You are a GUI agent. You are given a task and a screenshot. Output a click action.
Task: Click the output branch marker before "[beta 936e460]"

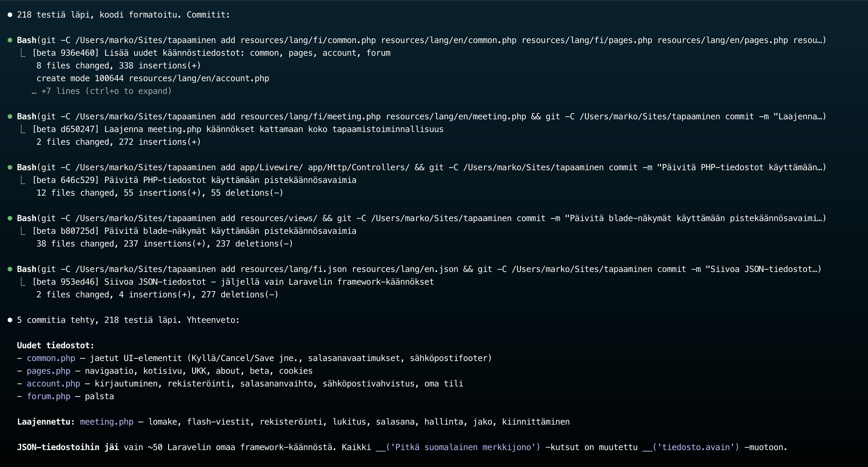23,53
